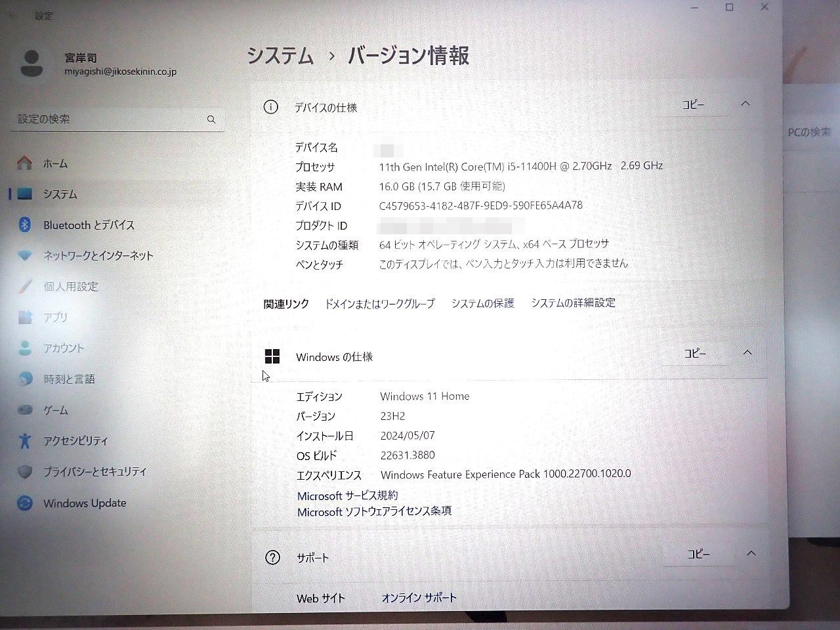Screen dimensions: 840x630
Task: Open the Bluetooth icon in sidebar
Action: click(x=25, y=224)
